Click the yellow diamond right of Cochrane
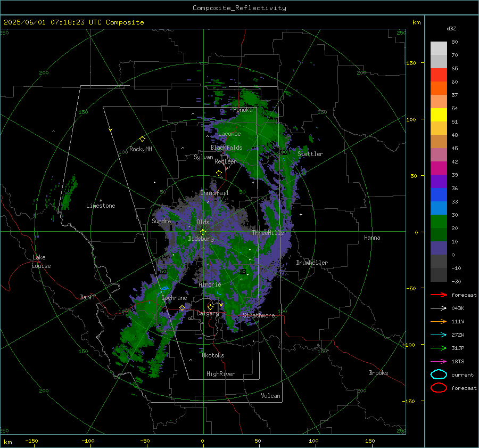Screen dimensions: 479x448 [x=183, y=308]
